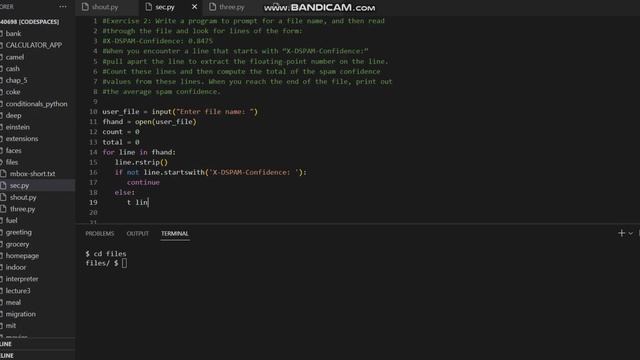Click the 'total = 0' statement

(121, 142)
